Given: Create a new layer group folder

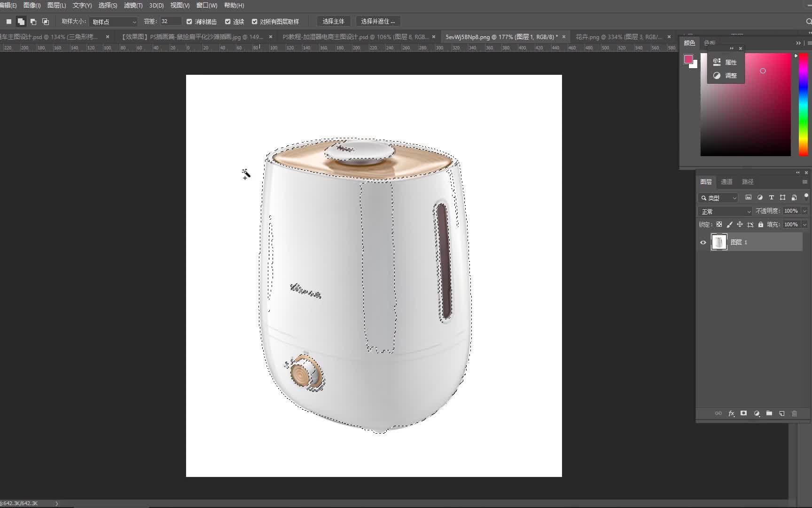Looking at the screenshot, I should (x=769, y=413).
